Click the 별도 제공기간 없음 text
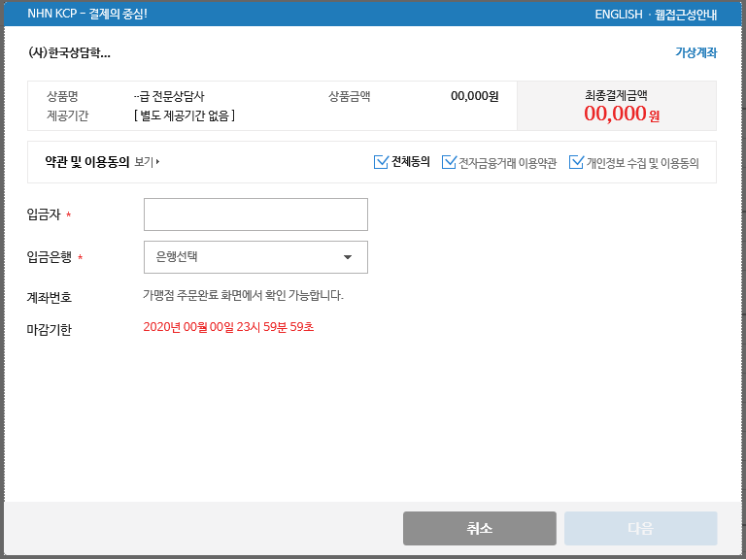The width and height of the screenshot is (746, 560). [185, 115]
